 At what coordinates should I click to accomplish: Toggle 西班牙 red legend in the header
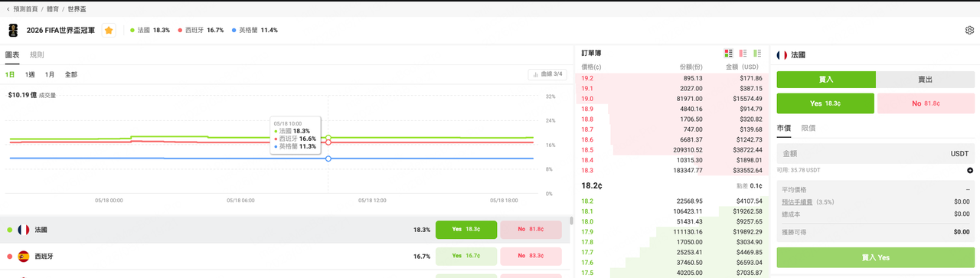click(x=201, y=31)
